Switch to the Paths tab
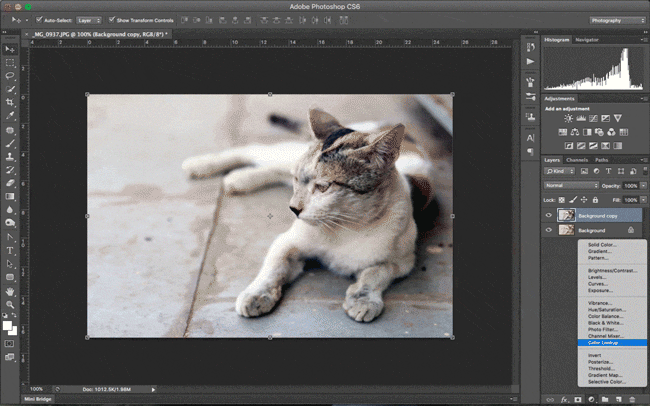650x406 pixels. click(601, 160)
